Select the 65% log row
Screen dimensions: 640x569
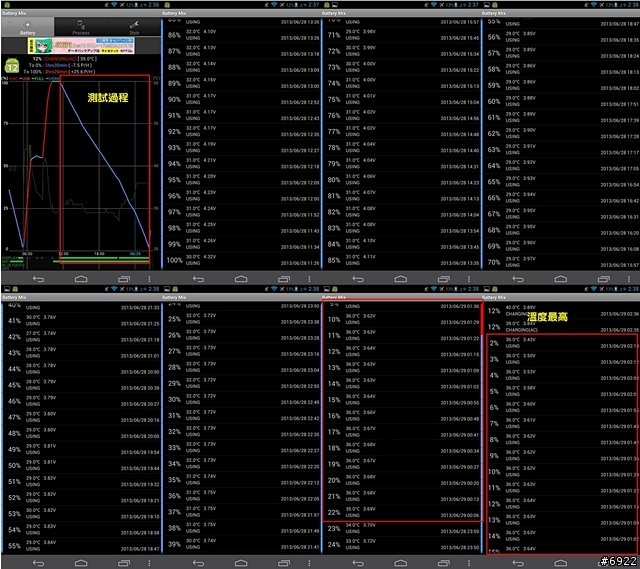pos(562,182)
